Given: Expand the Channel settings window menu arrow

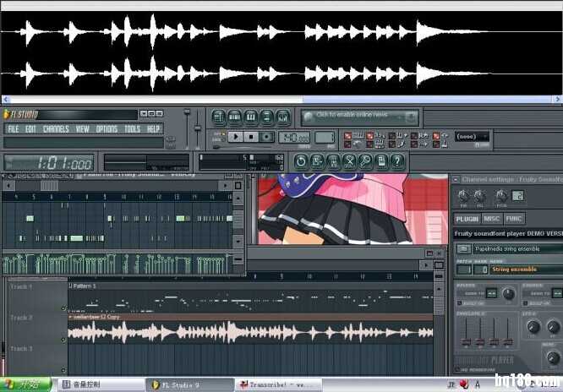Looking at the screenshot, I should point(456,180).
